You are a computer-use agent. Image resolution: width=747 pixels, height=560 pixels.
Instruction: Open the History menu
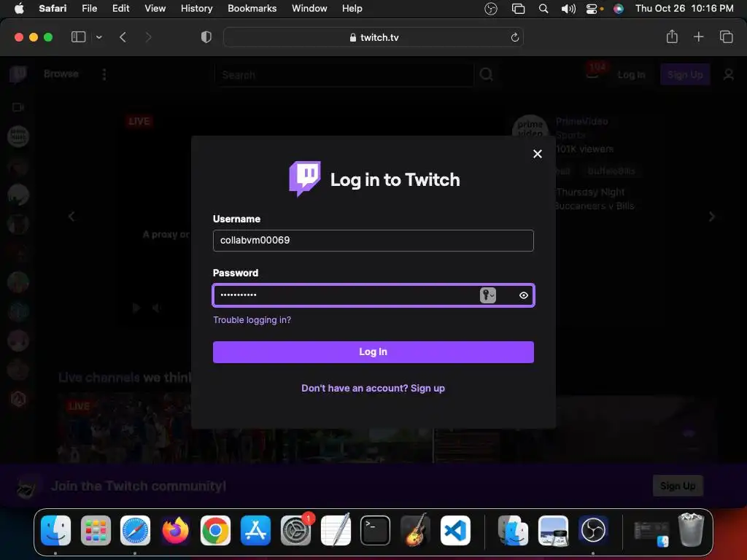tap(196, 8)
